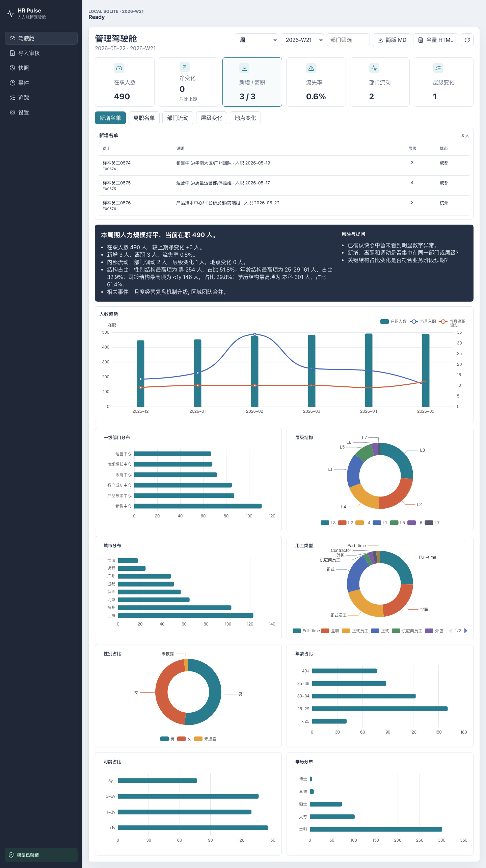Toggle 全职 in 用工类型 legend

[330, 631]
